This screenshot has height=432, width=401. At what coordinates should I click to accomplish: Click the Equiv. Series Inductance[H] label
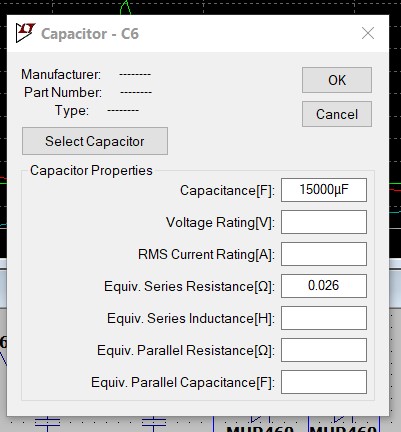coord(191,319)
